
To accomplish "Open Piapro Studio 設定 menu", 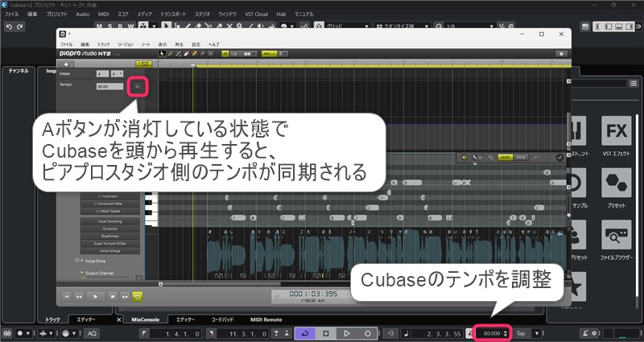I will pyautogui.click(x=196, y=44).
